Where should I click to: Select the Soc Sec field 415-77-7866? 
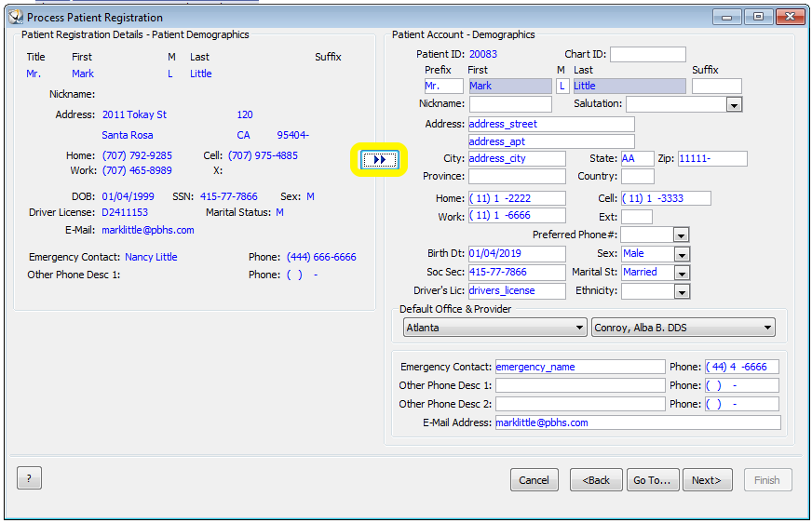coord(517,273)
